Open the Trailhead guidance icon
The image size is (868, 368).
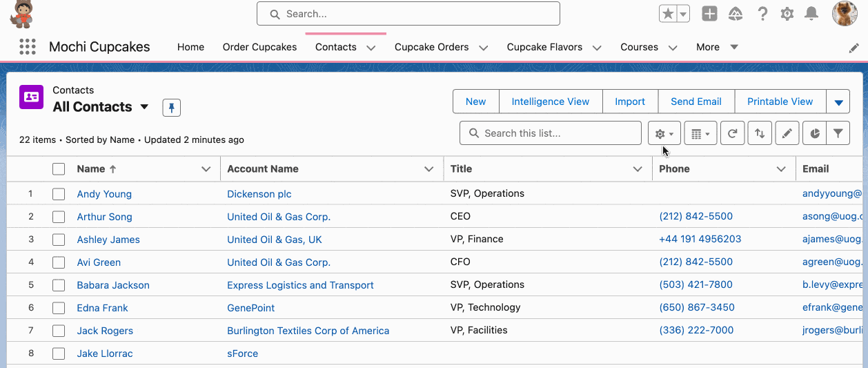click(x=736, y=14)
